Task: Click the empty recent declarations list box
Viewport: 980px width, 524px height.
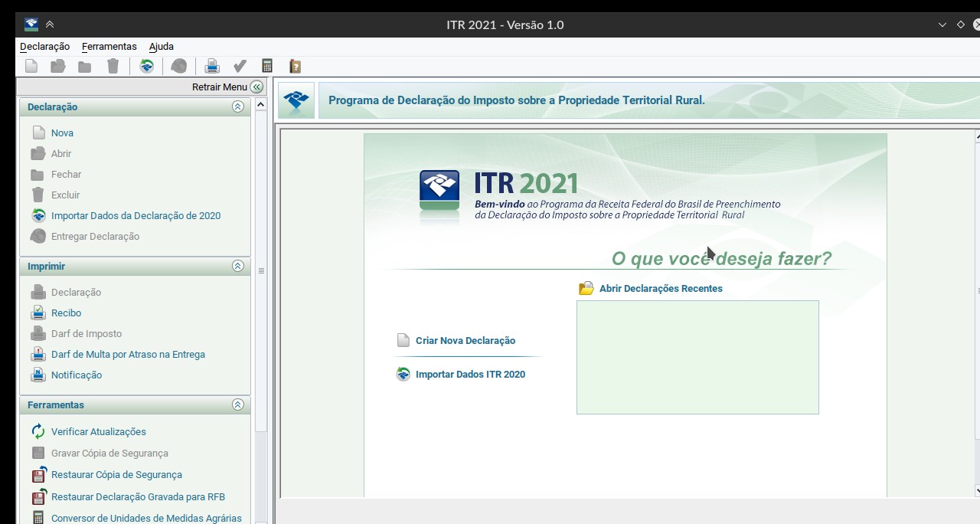Action: [x=697, y=357]
